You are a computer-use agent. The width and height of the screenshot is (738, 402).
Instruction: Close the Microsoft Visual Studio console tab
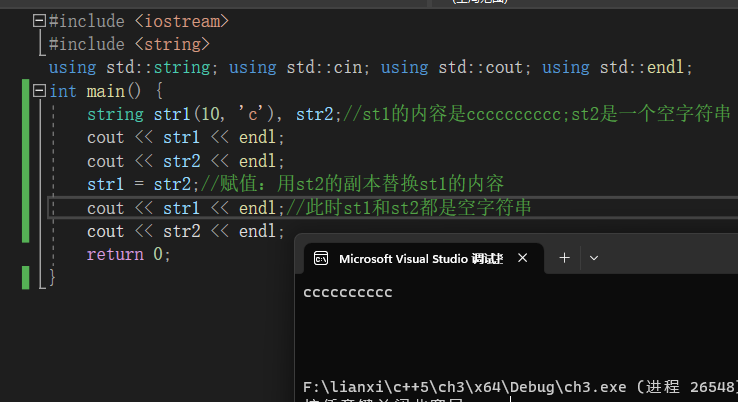point(521,258)
